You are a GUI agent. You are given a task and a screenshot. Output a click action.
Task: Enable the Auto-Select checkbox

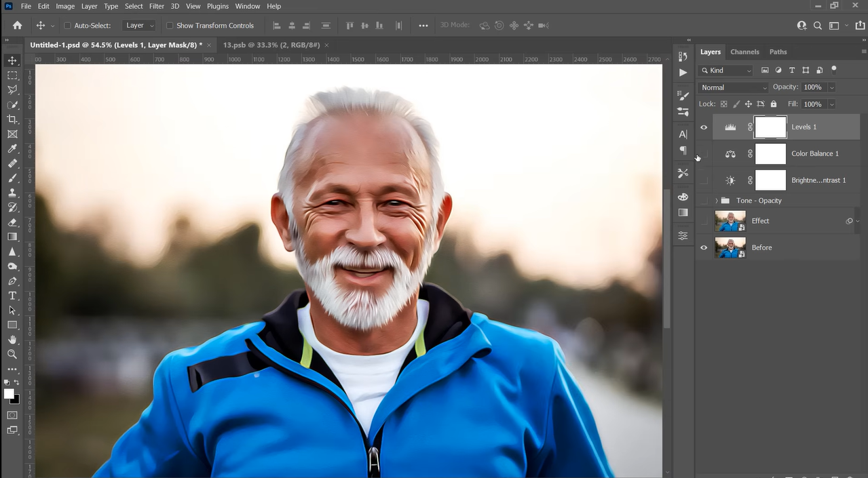pos(68,25)
